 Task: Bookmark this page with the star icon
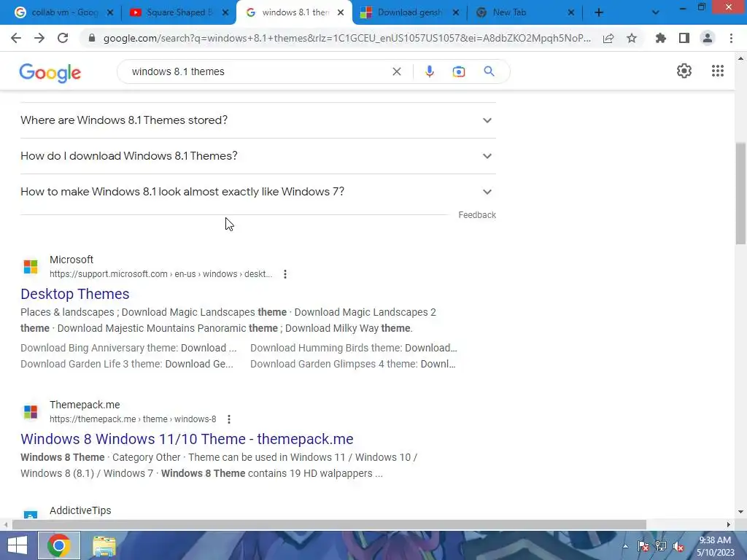tap(632, 38)
